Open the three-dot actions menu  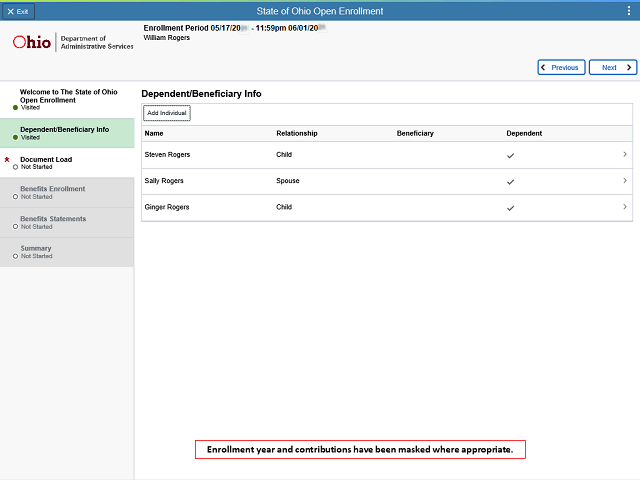(x=629, y=11)
